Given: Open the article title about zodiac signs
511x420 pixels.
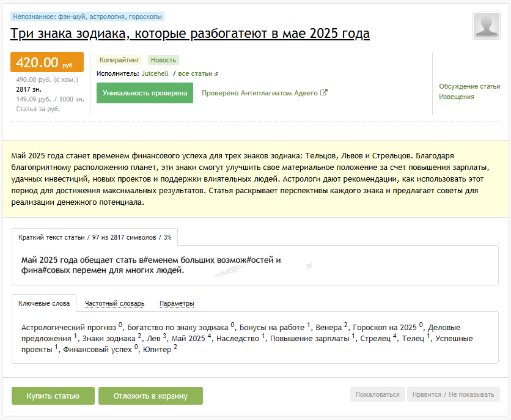Looking at the screenshot, I should click(189, 34).
